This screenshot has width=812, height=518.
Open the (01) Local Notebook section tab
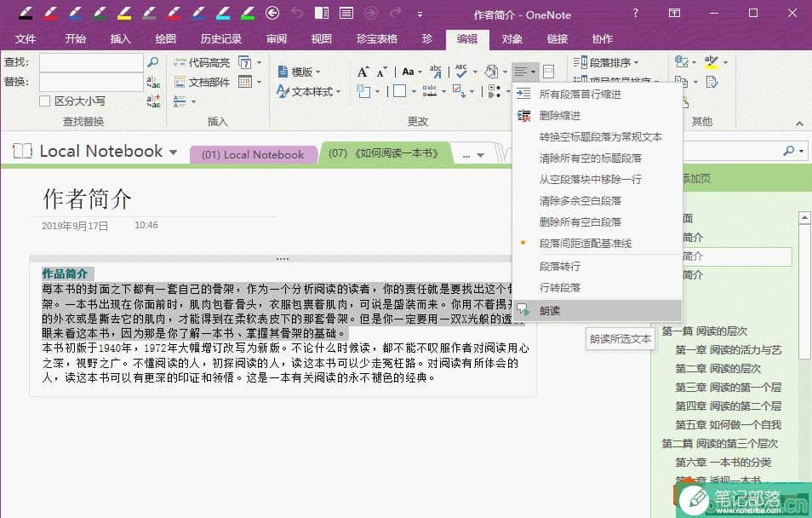tap(253, 154)
